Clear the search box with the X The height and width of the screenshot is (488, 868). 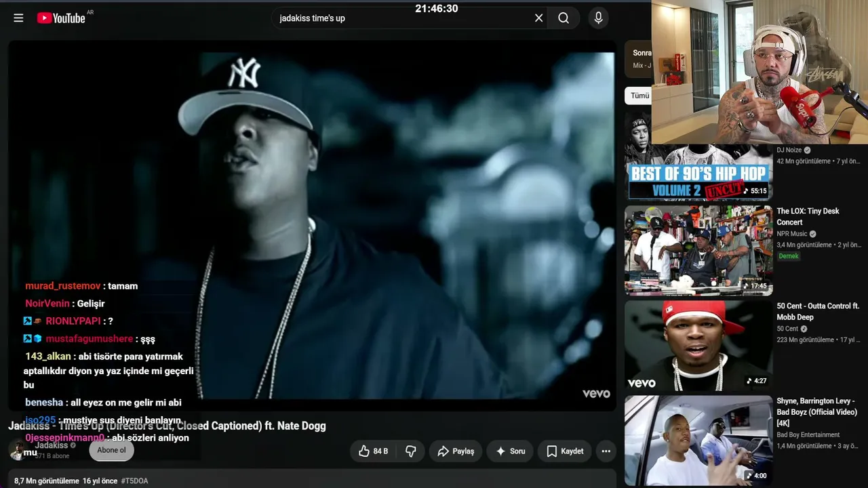point(538,18)
